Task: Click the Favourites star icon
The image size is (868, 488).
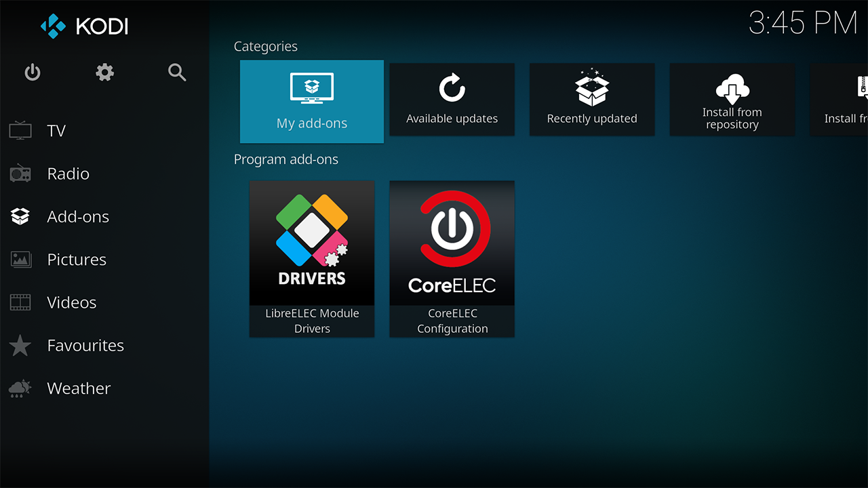Action: pos(20,345)
